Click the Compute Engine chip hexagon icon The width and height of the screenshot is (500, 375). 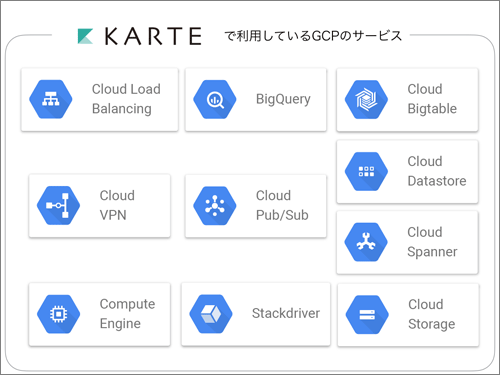(58, 314)
